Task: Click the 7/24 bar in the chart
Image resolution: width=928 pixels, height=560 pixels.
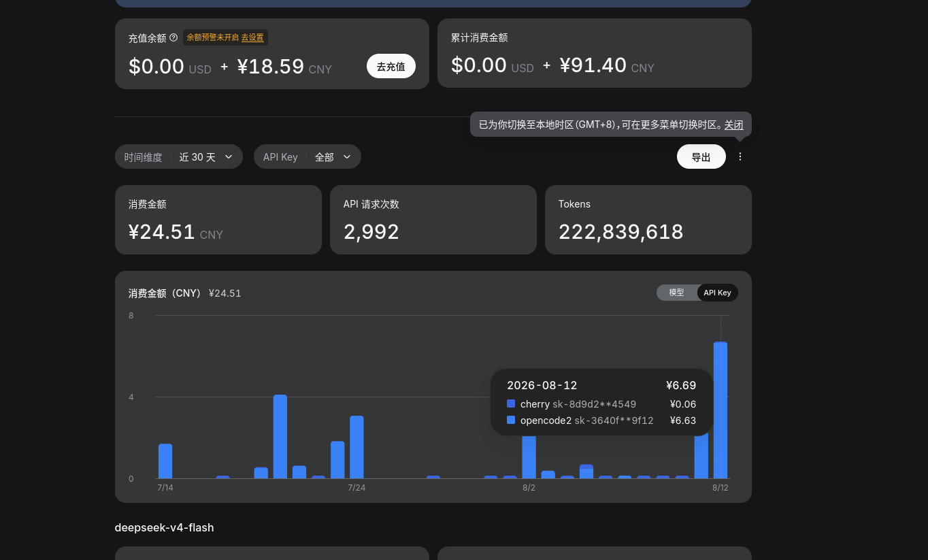Action: coord(357,447)
